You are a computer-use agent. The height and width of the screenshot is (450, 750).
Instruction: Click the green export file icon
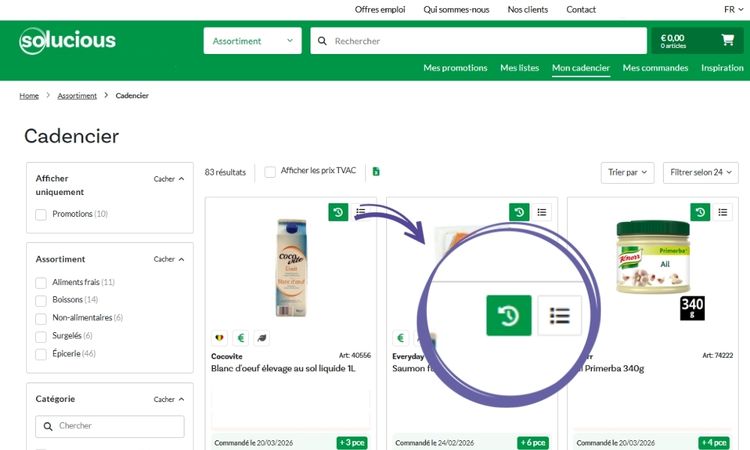(376, 172)
